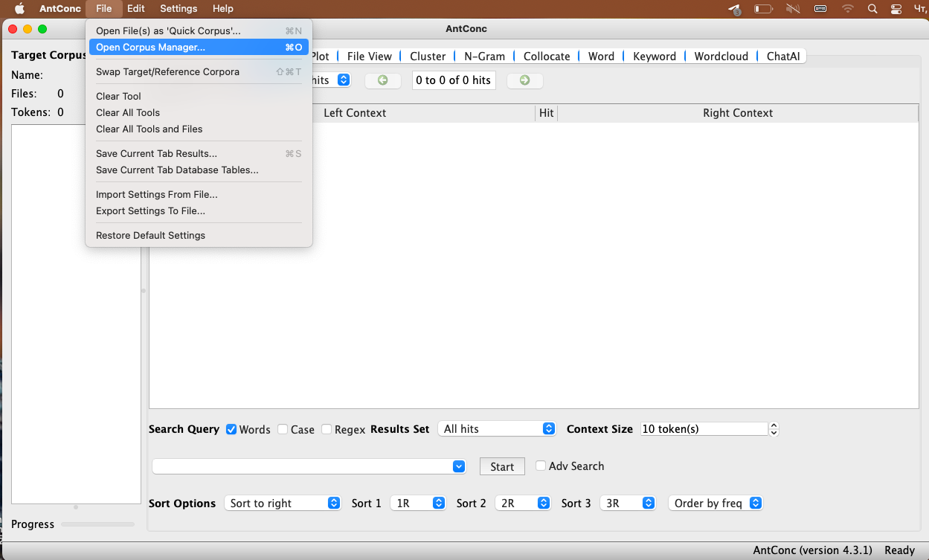This screenshot has height=560, width=929.
Task: Click the green previous hits arrow
Action: point(383,80)
